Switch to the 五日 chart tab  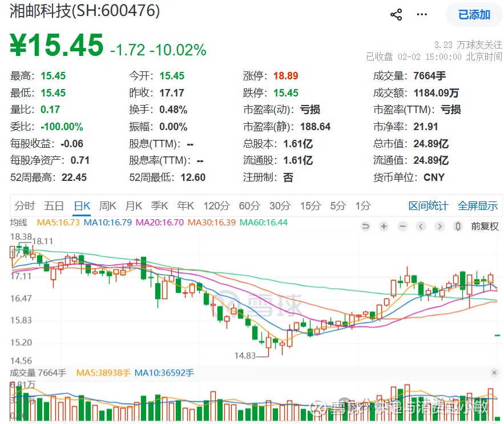coord(54,205)
